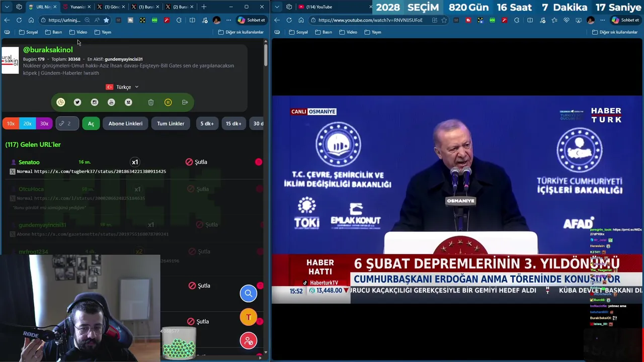Click the star favorite icon in left address bar
Viewport: 644px width, 362px height.
pyautogui.click(x=106, y=20)
